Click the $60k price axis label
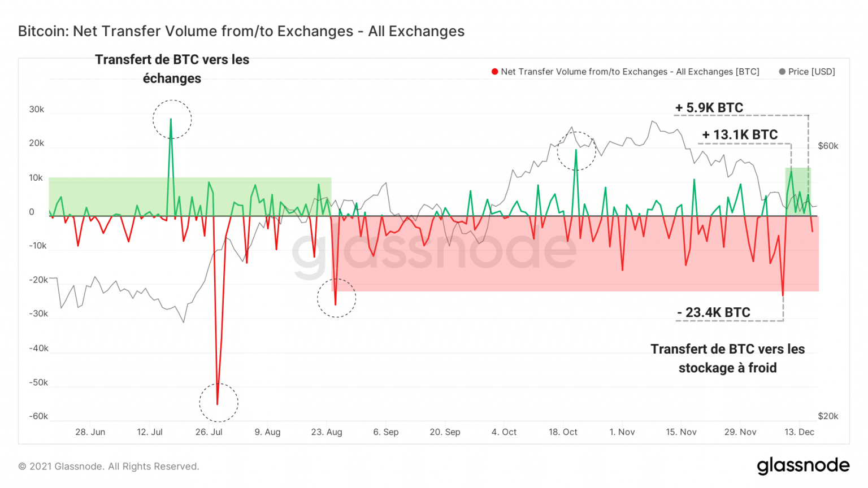This screenshot has width=868, height=488. click(x=828, y=146)
